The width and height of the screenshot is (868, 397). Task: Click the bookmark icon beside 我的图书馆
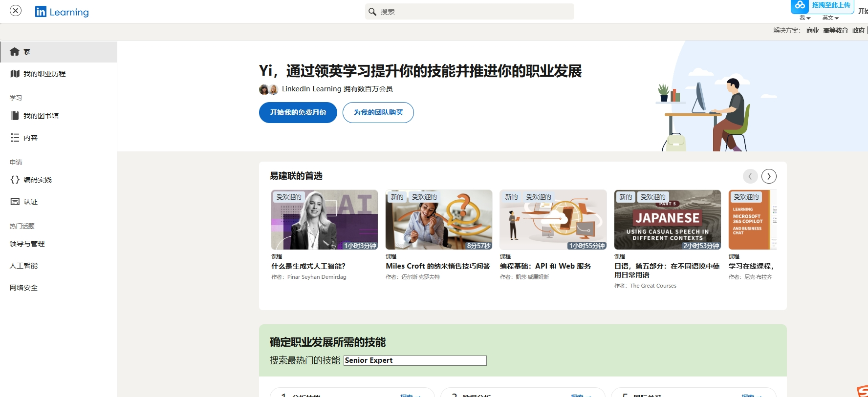(x=15, y=116)
